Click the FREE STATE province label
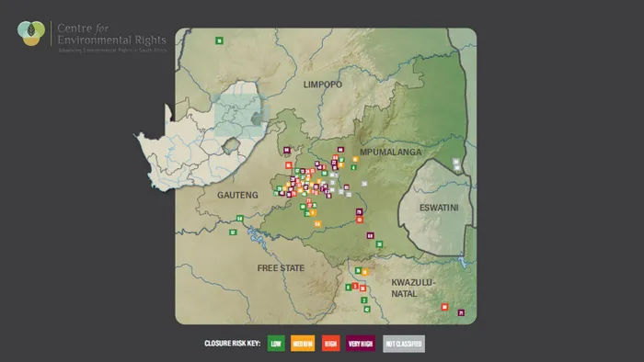 281,268
